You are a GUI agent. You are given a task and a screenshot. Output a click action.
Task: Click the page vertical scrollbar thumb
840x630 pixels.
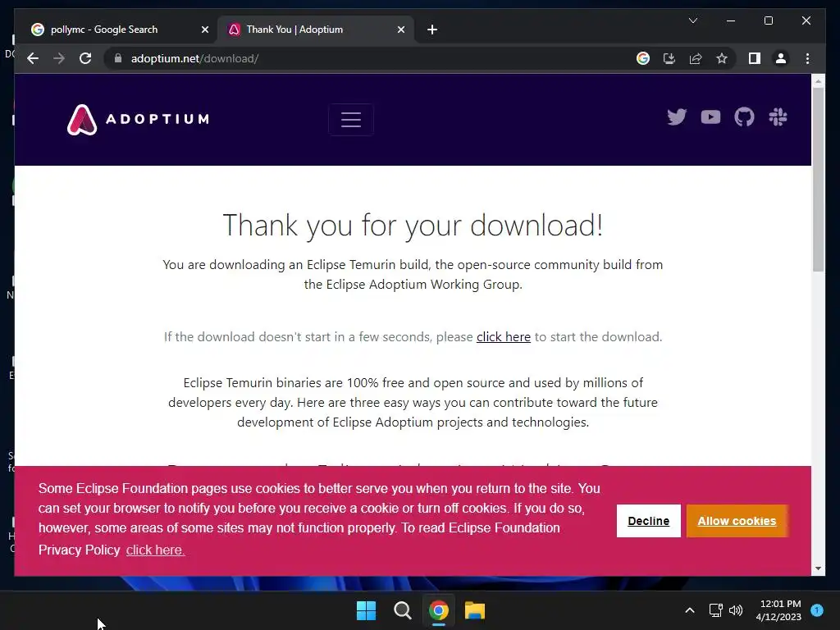click(x=818, y=179)
